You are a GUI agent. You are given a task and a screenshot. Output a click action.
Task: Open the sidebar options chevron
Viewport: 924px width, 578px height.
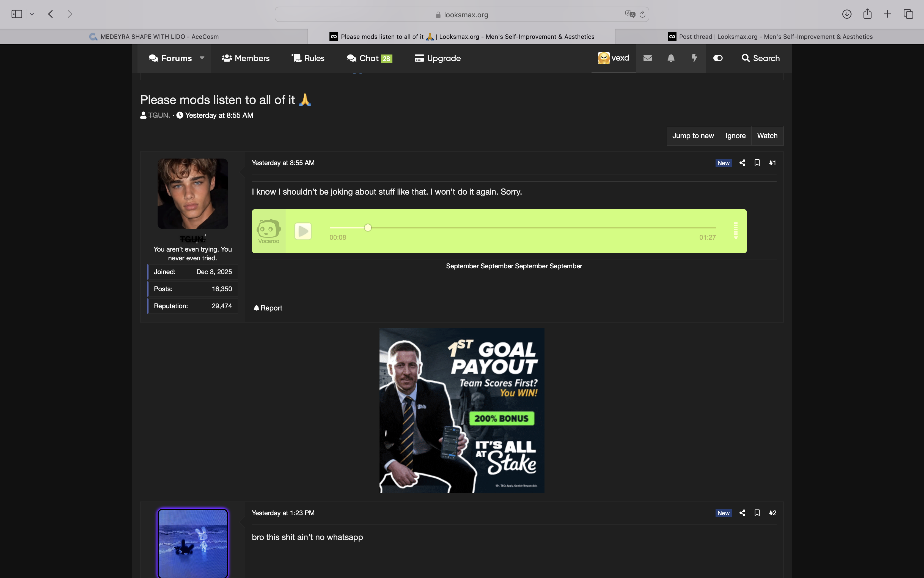point(32,14)
